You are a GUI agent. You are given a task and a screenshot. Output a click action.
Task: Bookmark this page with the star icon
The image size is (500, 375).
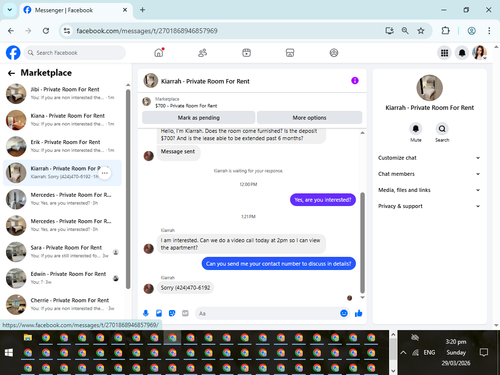[421, 31]
